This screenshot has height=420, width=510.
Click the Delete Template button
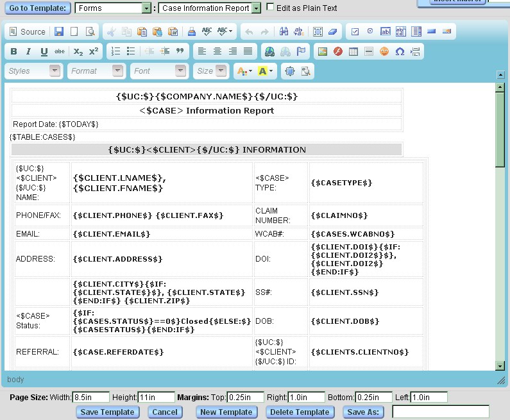(300, 412)
